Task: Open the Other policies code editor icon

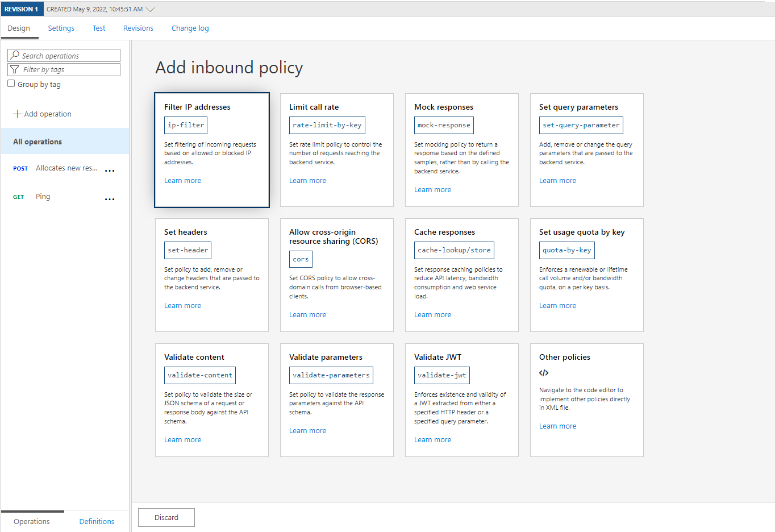Action: coord(544,373)
